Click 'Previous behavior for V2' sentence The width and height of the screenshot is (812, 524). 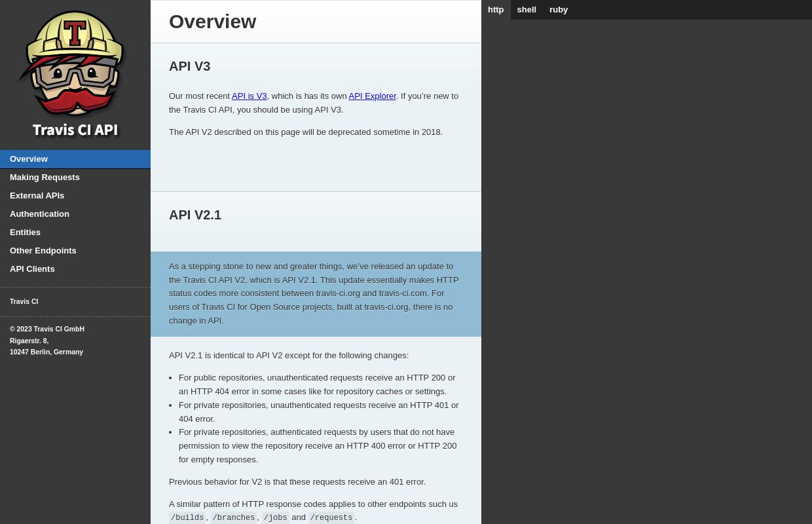click(297, 482)
